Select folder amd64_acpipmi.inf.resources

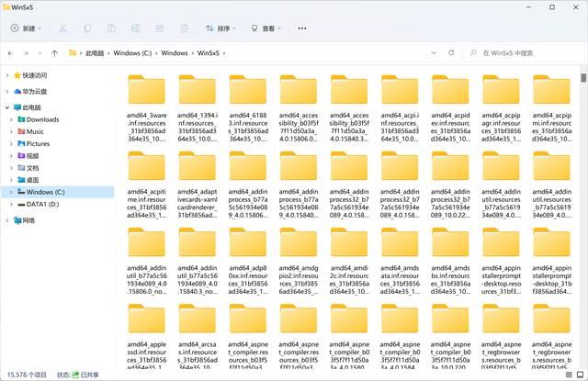click(551, 108)
